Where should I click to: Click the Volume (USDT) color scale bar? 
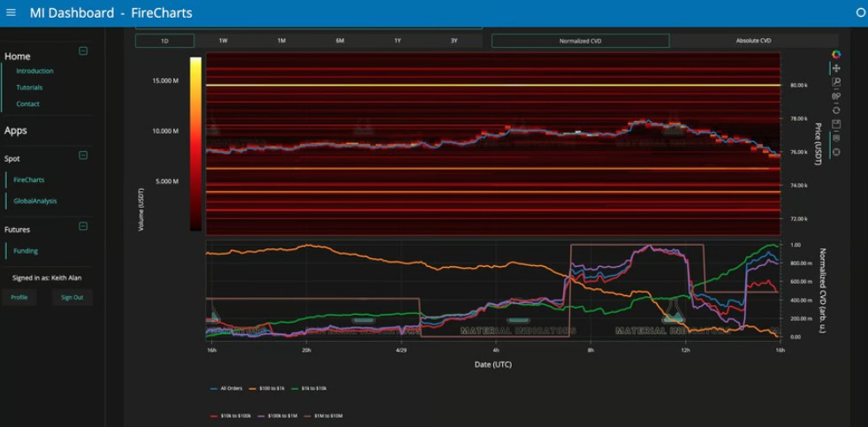(x=195, y=143)
